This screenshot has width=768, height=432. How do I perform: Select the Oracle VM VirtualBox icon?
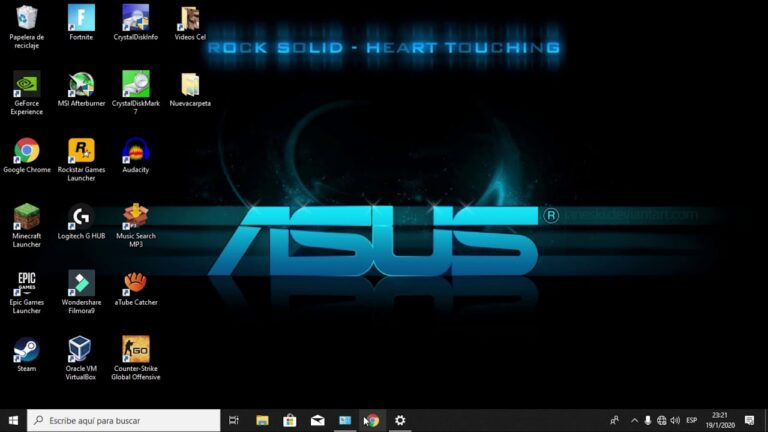click(x=81, y=359)
